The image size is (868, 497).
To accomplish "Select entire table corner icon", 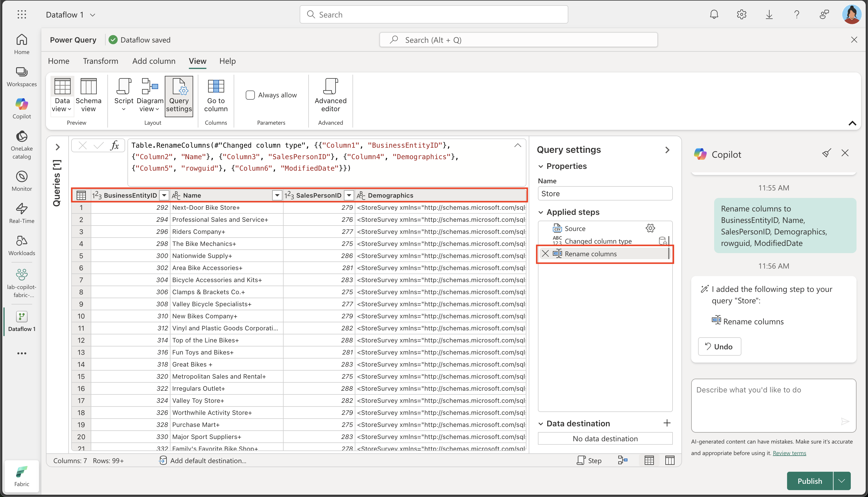I will point(81,195).
